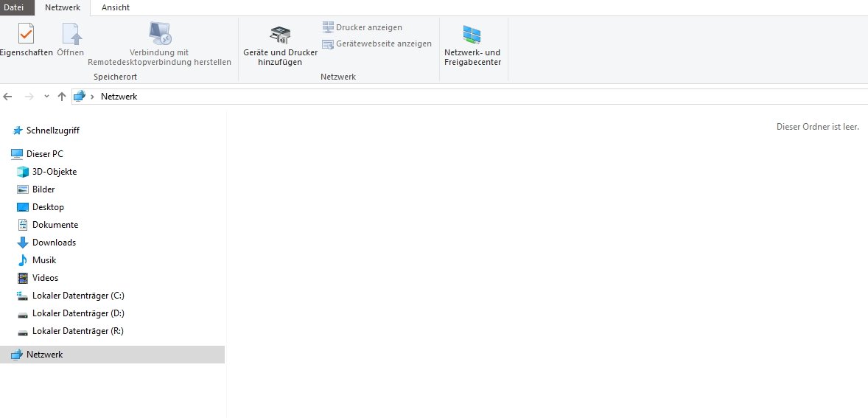Screen dimensions: 868x418
Task: Click Verbindung mit Remotedesktopverbindung herstellen label
Action: pyautogui.click(x=159, y=58)
